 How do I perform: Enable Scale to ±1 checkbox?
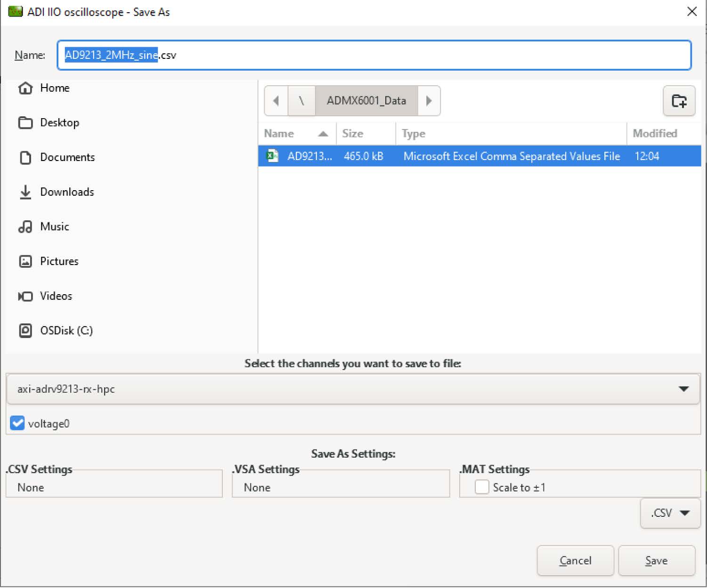pos(482,487)
